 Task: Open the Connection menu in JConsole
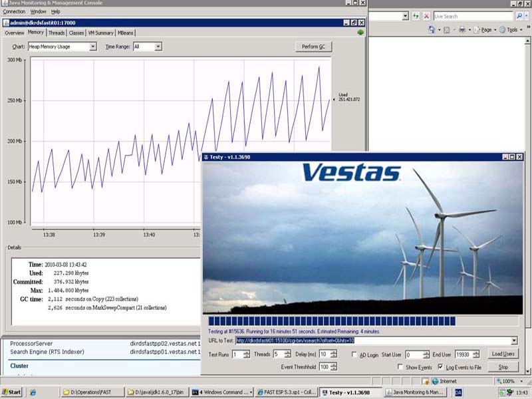point(14,11)
